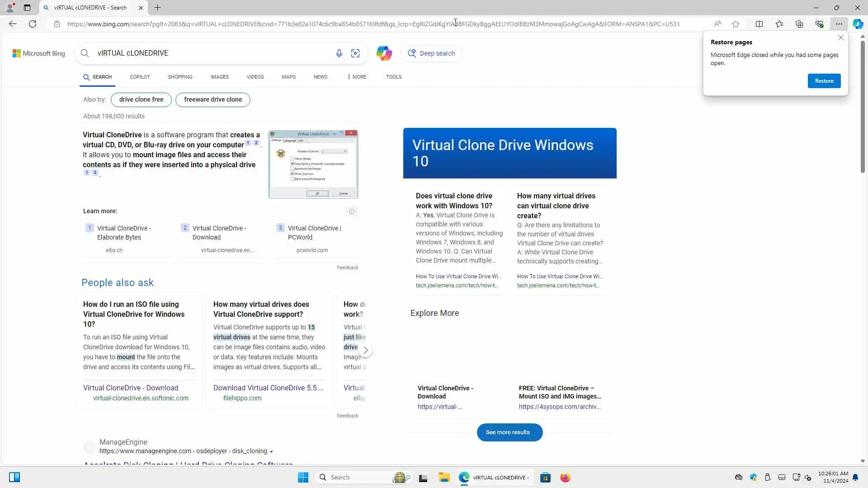Toggle split screen view icon
The width and height of the screenshot is (868, 488).
pos(759,24)
